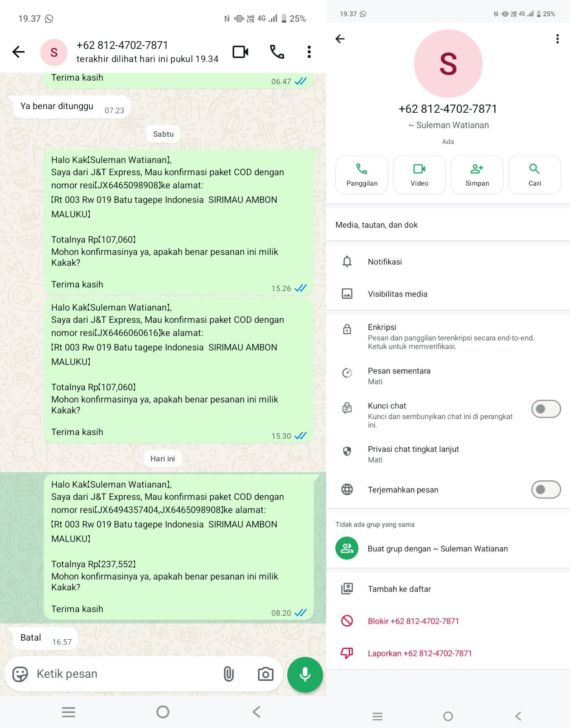Open the chat three-dot overflow menu
Screen dimensions: 570x728
309,52
